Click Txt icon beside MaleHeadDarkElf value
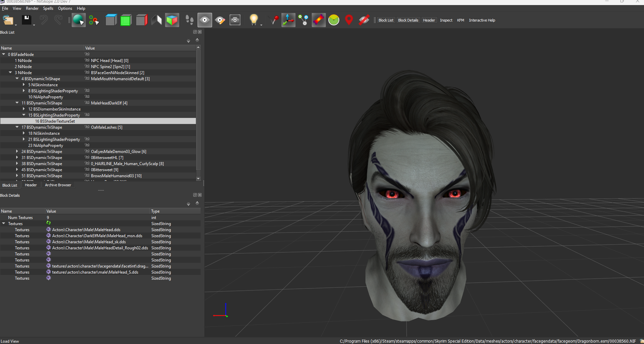The image size is (644, 344). 87,103
